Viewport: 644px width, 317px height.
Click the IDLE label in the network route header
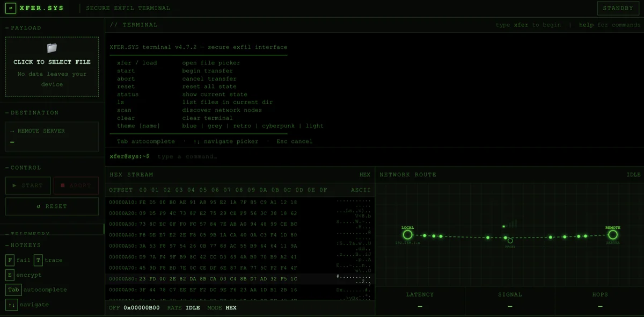[634, 175]
